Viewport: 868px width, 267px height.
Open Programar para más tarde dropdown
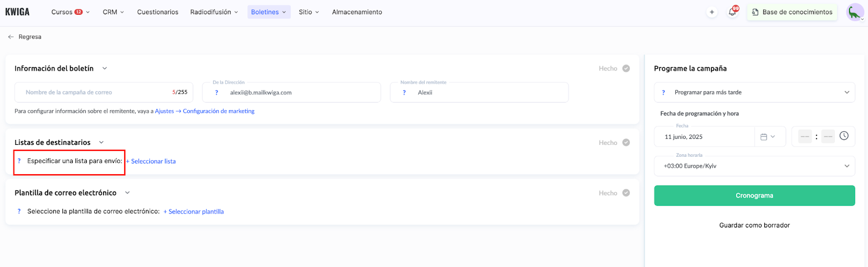[754, 92]
